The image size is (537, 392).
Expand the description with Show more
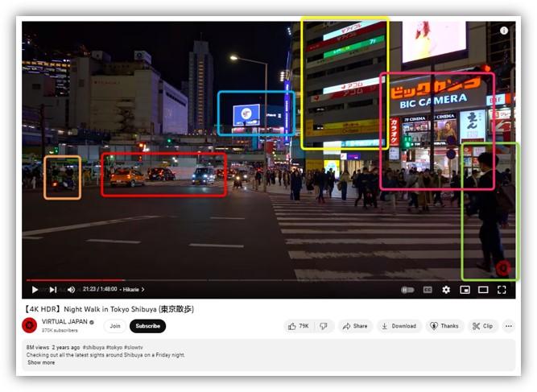point(41,362)
